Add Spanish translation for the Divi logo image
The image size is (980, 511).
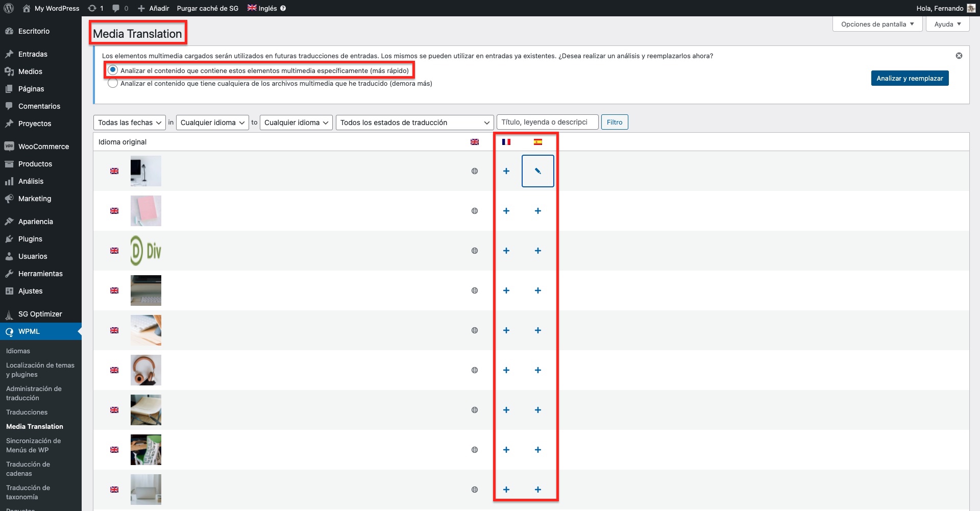[537, 251]
